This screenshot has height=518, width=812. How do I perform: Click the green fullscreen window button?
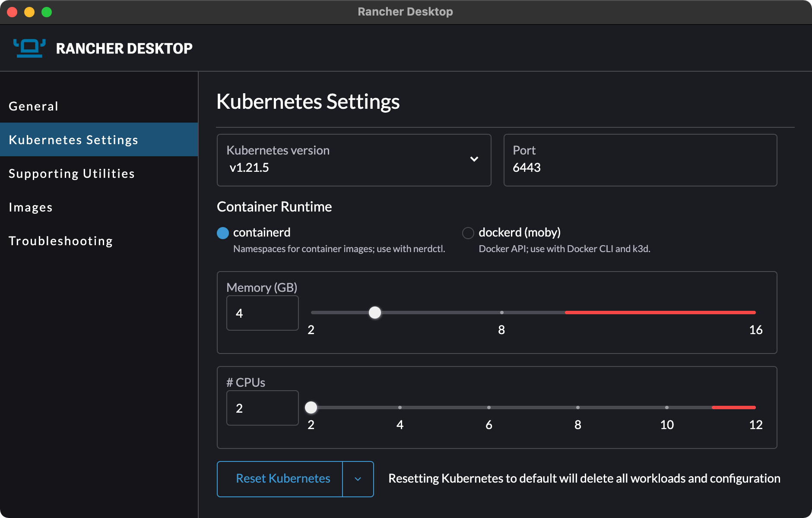coord(47,12)
